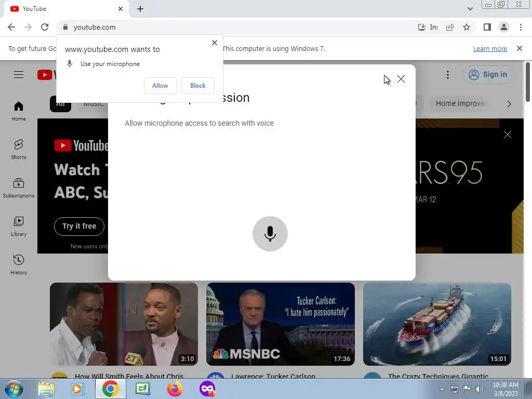Expand more category chips with right chevron

coord(509,104)
